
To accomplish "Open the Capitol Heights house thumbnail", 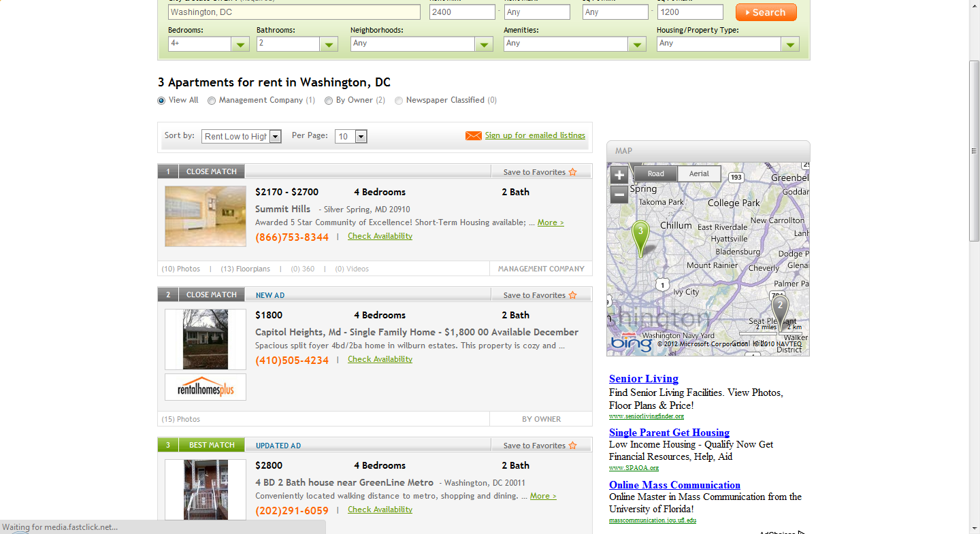I will point(206,339).
